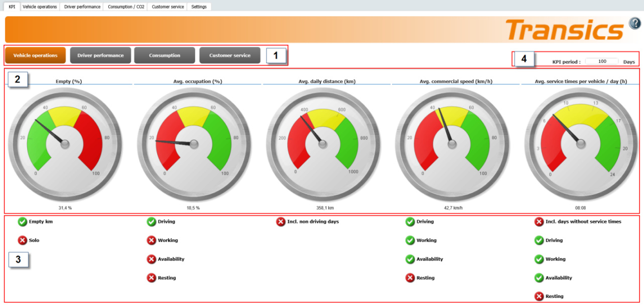
Task: Switch to the Settings tab
Action: coord(199,7)
